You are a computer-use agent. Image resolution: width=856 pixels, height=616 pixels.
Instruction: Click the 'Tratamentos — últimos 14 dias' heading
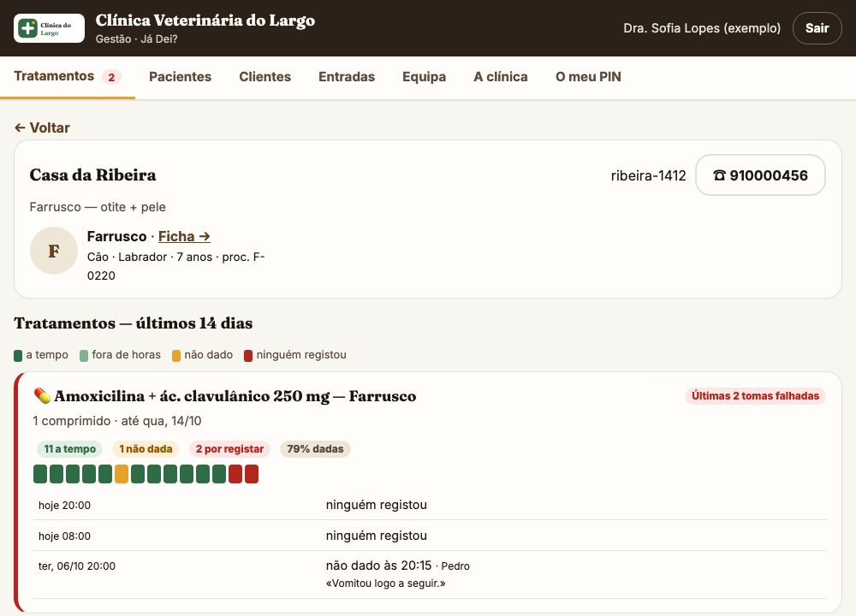coord(134,323)
